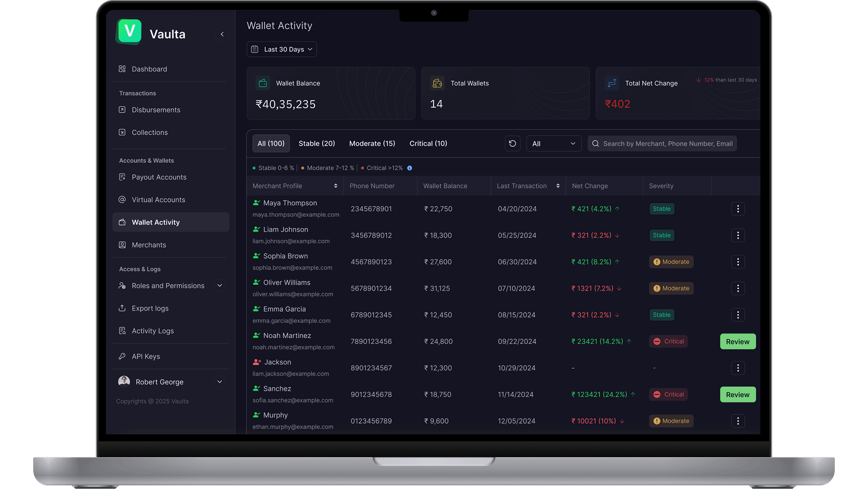Screen dimensions: 868x489
Task: Collapse the sidebar with the arrow icon
Action: (222, 34)
